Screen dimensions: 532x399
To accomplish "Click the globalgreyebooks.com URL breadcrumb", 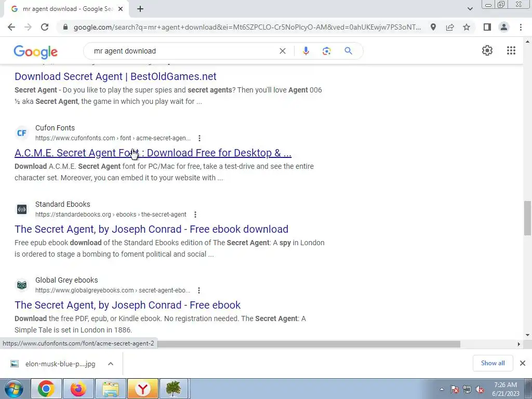I will click(x=113, y=290).
